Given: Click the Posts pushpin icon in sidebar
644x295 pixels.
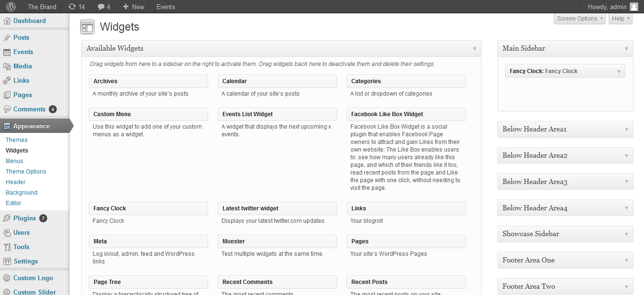Looking at the screenshot, I should (x=7, y=38).
